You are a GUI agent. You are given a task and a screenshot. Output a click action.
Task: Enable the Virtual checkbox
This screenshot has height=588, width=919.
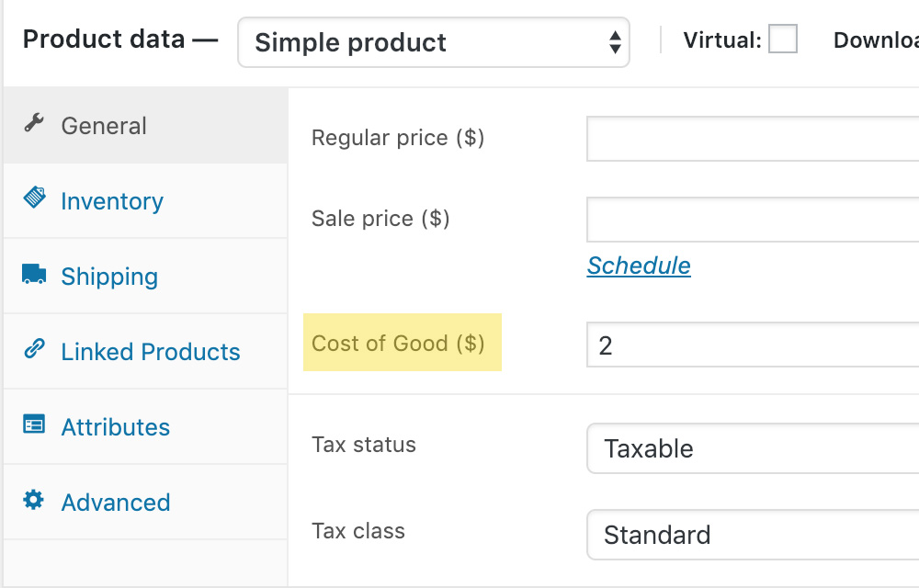click(x=783, y=40)
